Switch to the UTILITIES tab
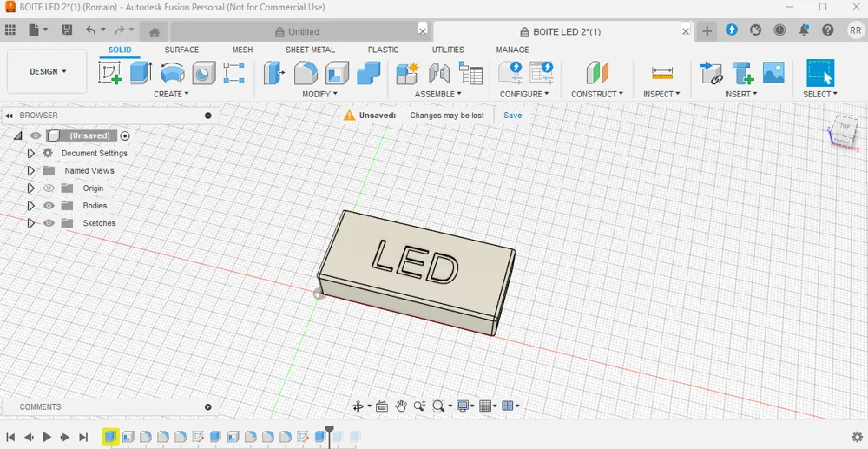This screenshot has width=868, height=449. point(448,50)
